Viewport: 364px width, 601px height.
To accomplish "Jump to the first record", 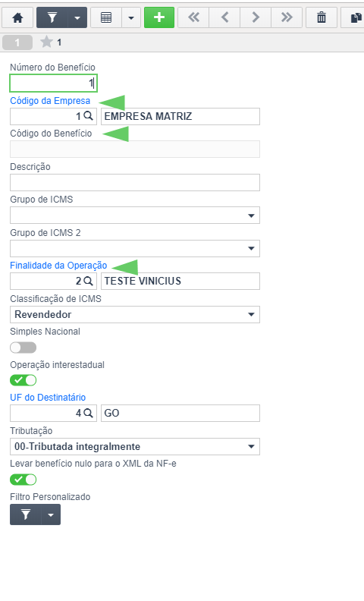I will click(193, 17).
